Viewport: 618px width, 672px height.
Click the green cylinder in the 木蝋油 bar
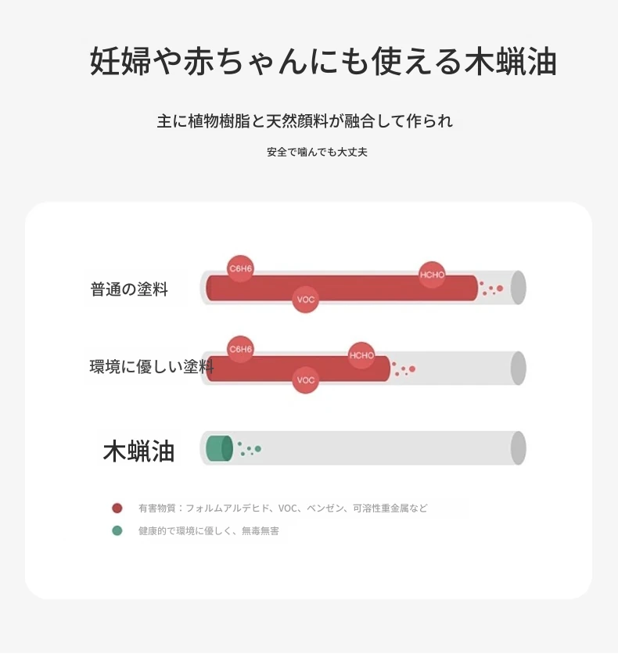click(219, 448)
